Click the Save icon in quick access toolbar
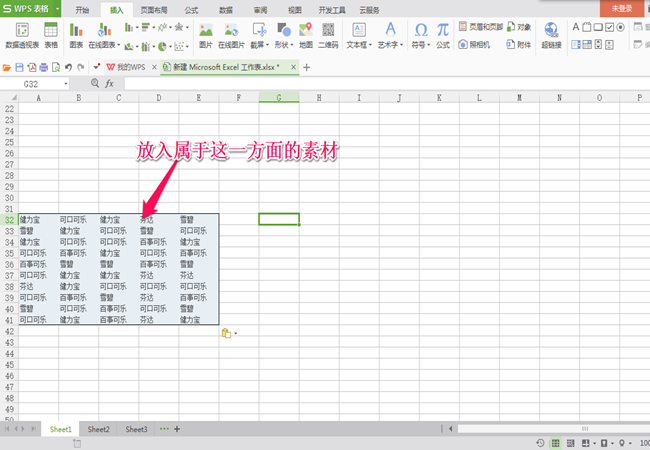The width and height of the screenshot is (650, 450). [x=19, y=67]
